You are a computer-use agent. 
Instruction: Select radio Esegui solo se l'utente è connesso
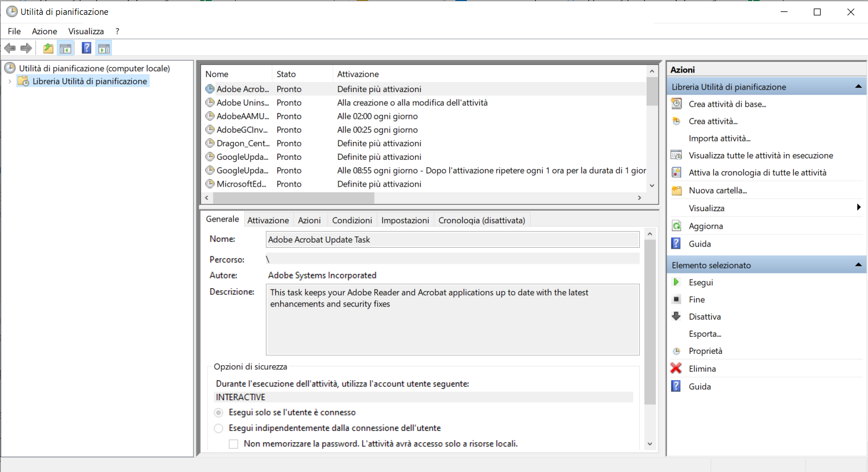(x=219, y=412)
